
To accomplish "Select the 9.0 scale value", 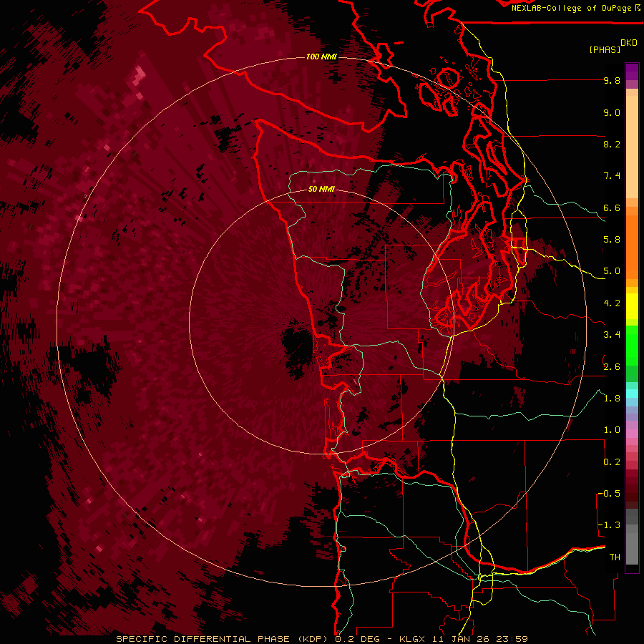I will point(612,112).
